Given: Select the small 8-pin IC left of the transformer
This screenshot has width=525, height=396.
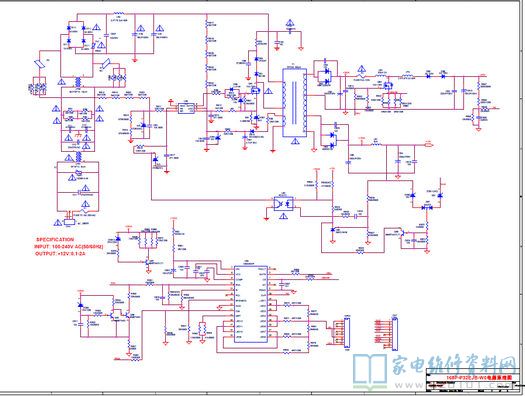Looking at the screenshot, I should (186, 108).
